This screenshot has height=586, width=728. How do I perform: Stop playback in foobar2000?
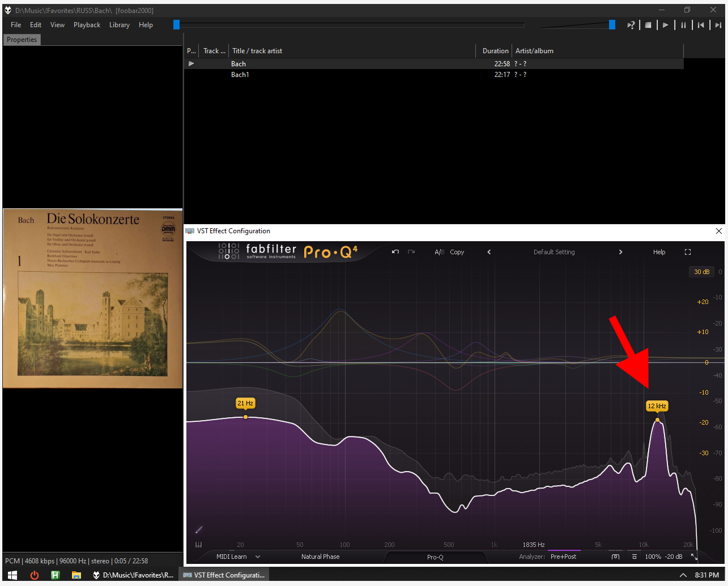(x=648, y=25)
